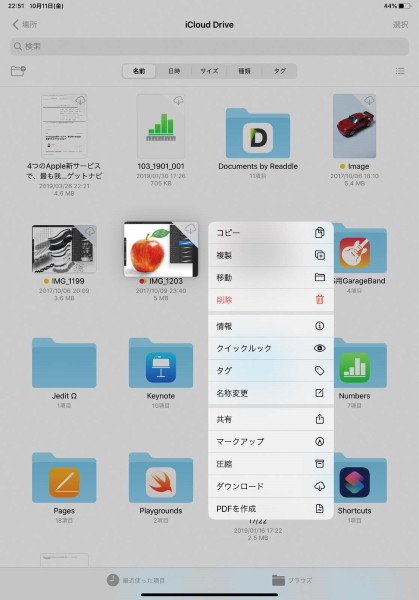Go back to 場所 with chevron

(24, 24)
